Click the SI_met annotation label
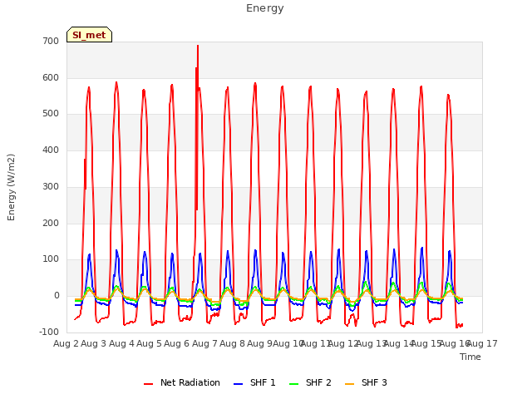The image size is (532, 399). click(89, 35)
